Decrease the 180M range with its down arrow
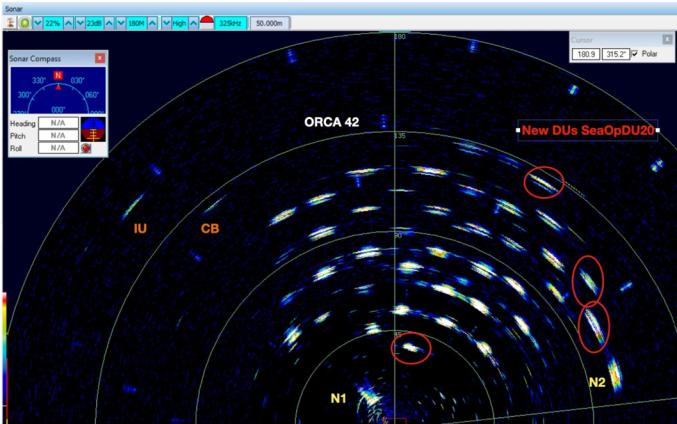 point(121,23)
